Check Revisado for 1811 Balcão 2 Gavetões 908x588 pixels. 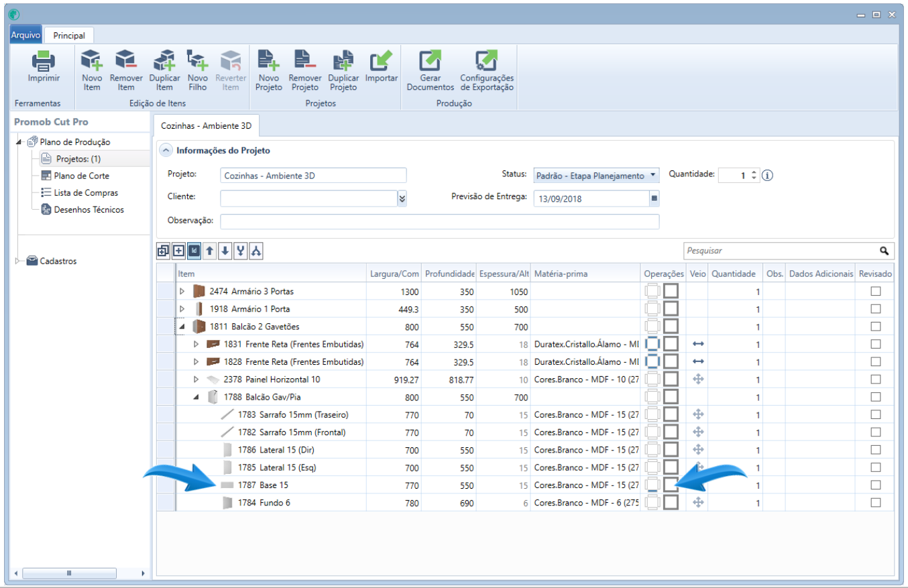point(875,327)
